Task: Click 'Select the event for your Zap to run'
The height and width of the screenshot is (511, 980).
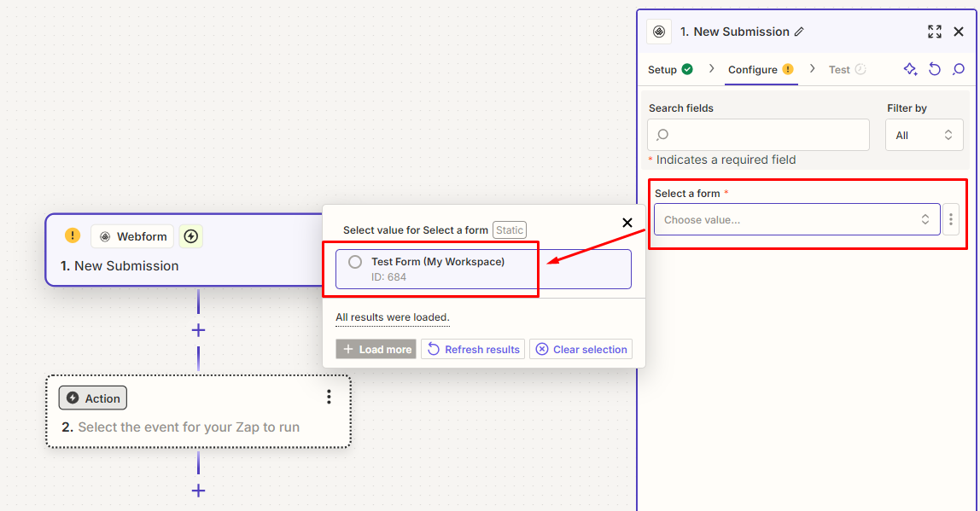Action: click(189, 427)
